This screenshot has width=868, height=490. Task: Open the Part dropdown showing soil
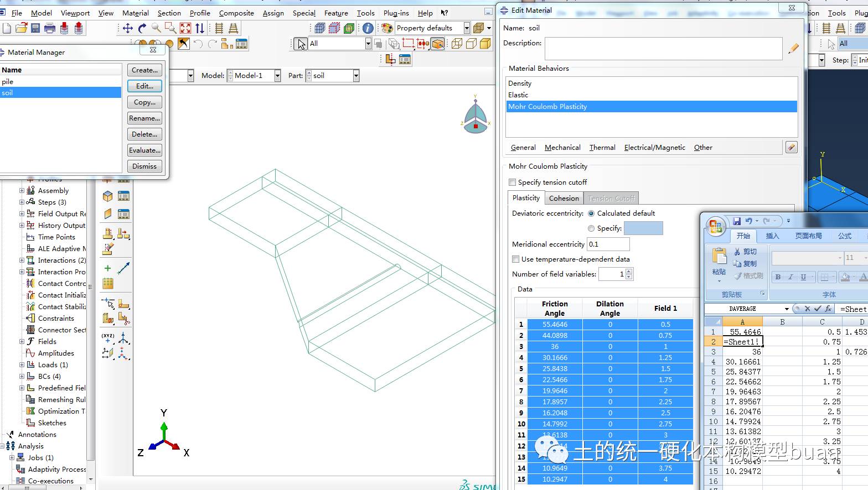tap(355, 76)
